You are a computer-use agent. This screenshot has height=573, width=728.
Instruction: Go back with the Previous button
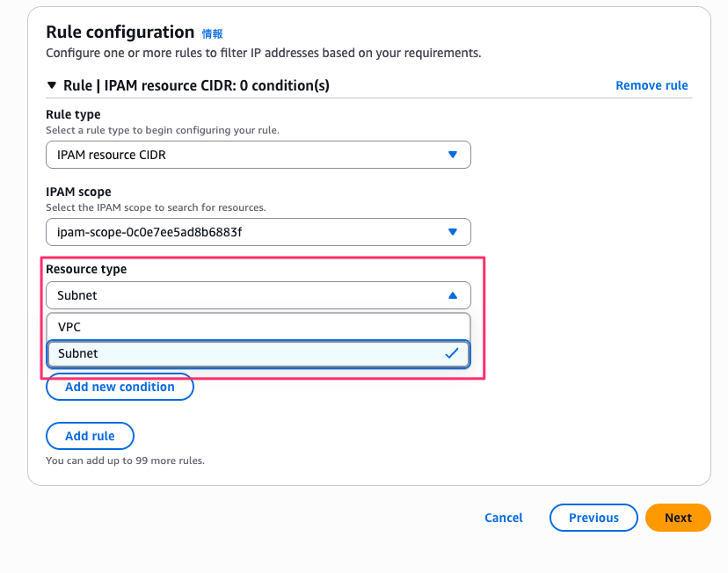pyautogui.click(x=593, y=518)
